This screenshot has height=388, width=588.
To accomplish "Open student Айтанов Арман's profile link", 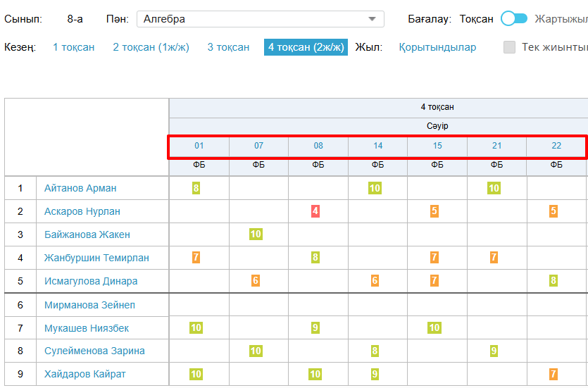I will [80, 188].
